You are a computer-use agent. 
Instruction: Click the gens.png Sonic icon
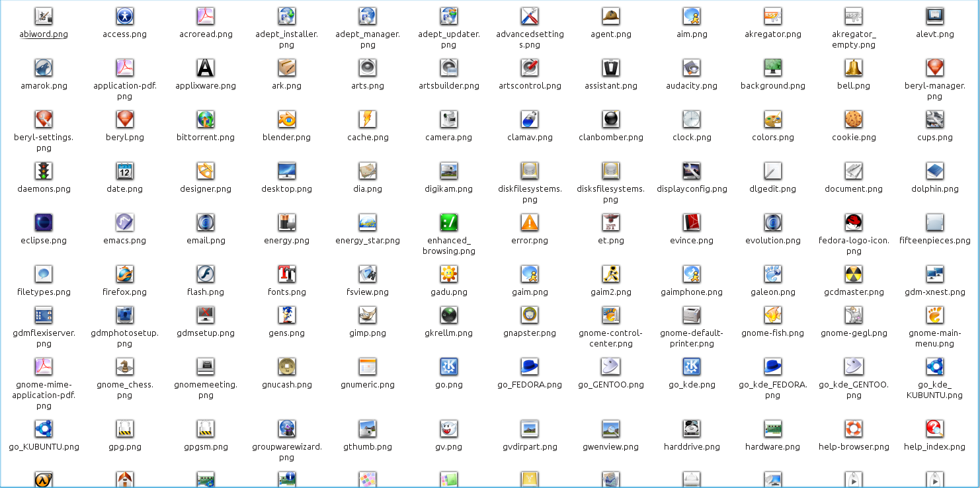point(286,315)
